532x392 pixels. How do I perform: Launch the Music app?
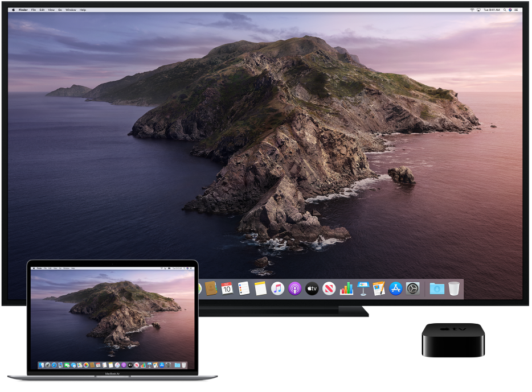click(x=277, y=288)
